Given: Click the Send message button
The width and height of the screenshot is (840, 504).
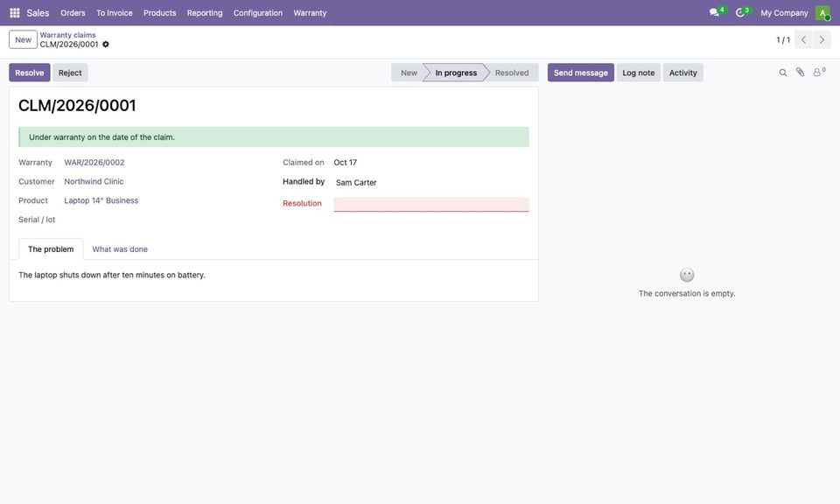Looking at the screenshot, I should point(581,73).
